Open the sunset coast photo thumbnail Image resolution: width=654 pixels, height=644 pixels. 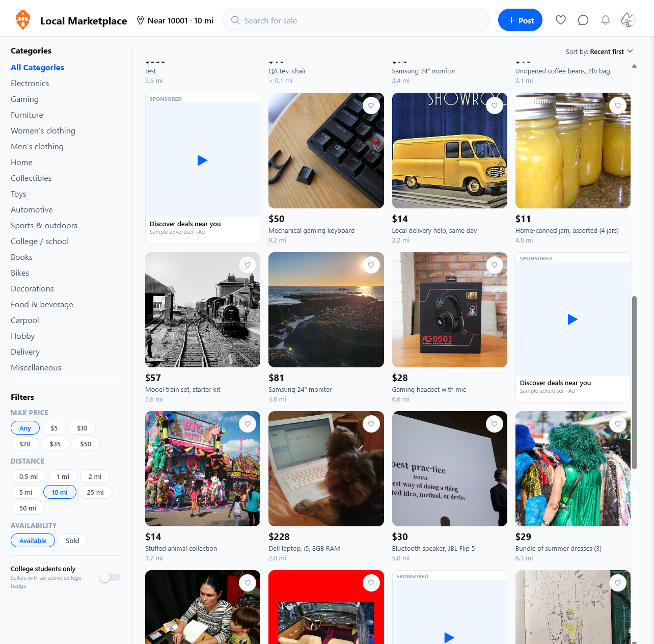pos(326,310)
